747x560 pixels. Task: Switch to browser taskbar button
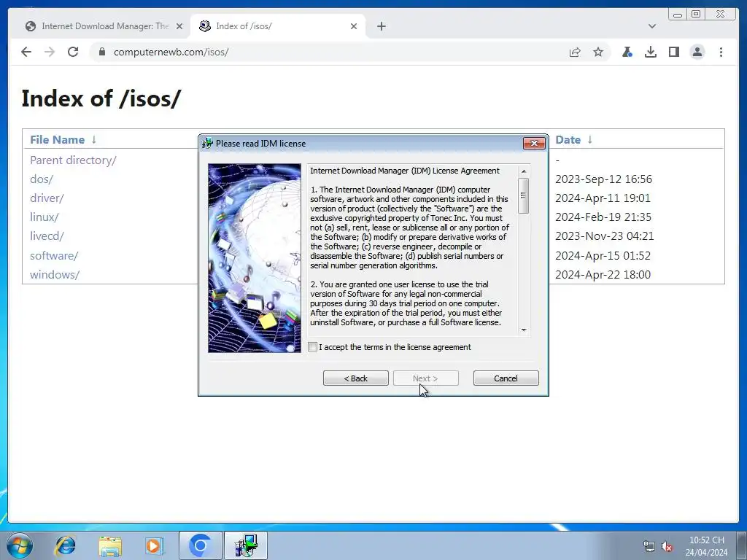[200, 545]
